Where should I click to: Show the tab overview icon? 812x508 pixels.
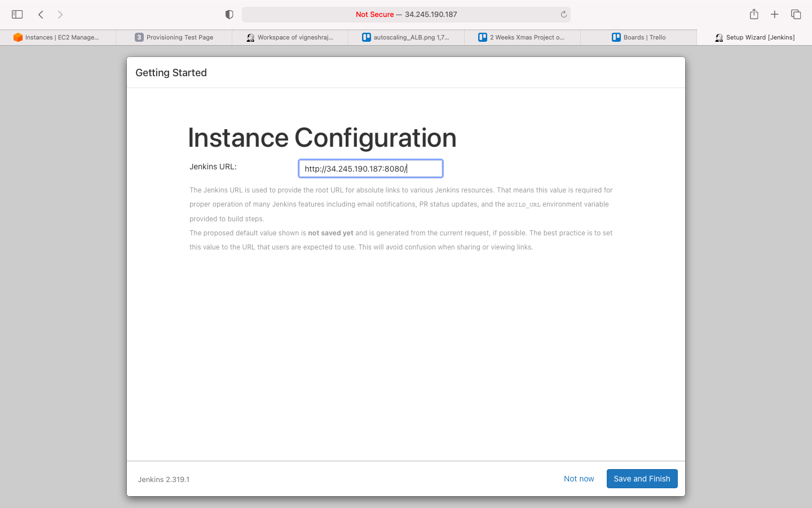[x=796, y=14]
